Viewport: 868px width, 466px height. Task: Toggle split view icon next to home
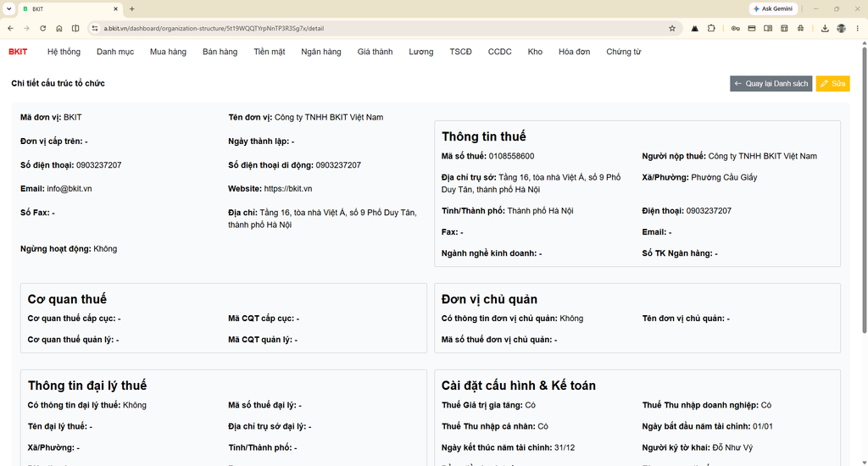[75, 28]
